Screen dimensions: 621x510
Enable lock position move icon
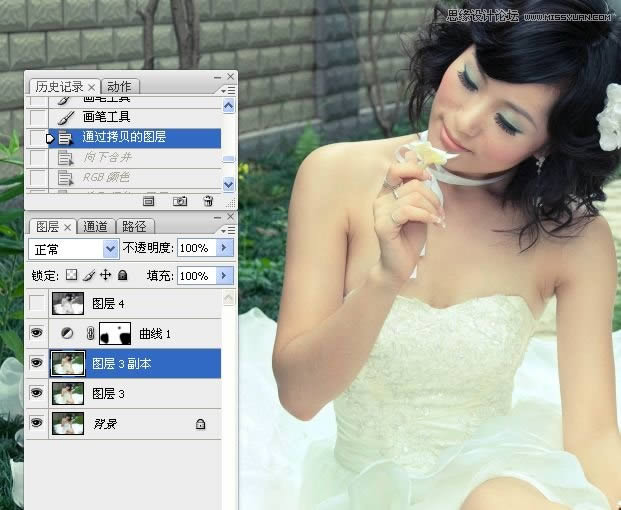coord(105,275)
